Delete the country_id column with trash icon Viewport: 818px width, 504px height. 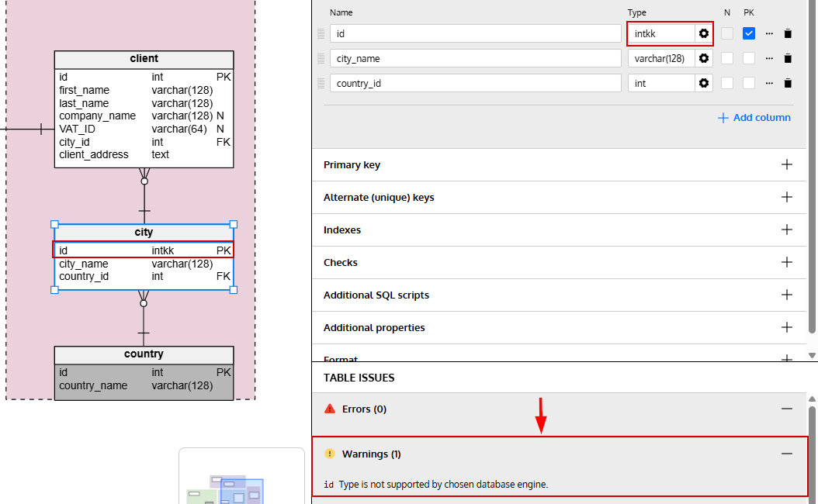click(788, 84)
